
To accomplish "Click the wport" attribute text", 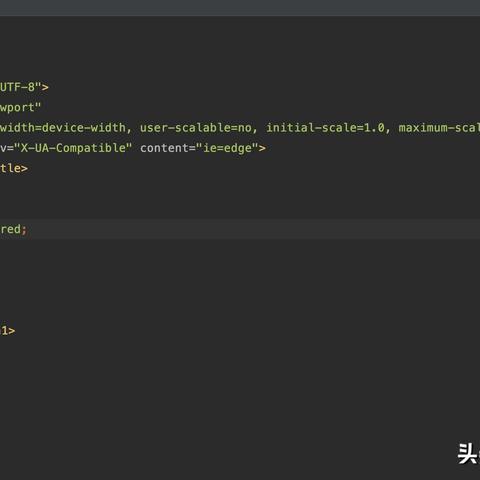I will click(20, 108).
